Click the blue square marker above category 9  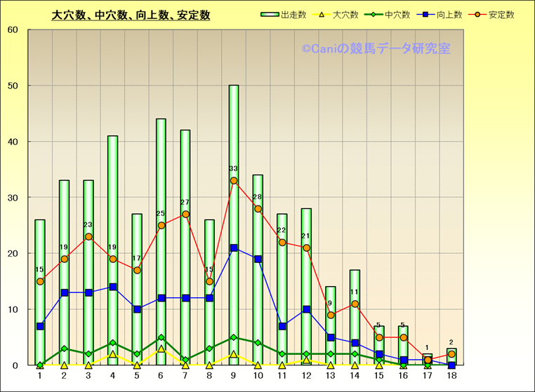tap(234, 248)
